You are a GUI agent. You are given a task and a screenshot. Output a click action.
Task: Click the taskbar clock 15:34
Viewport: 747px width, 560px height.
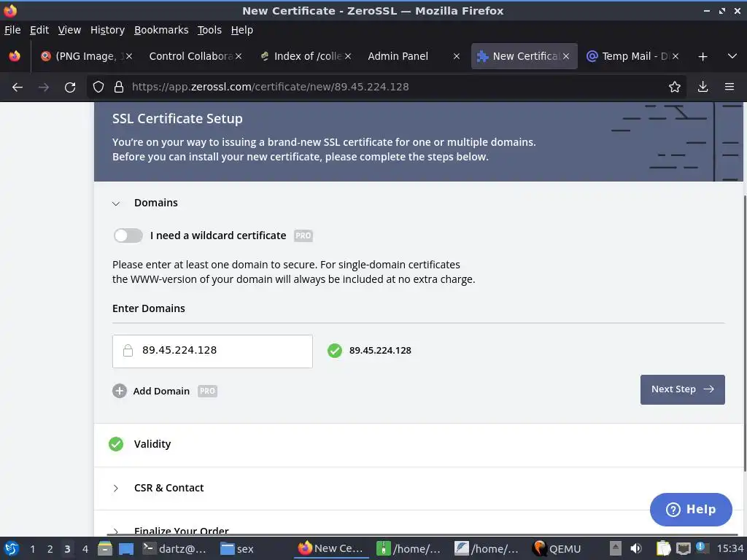pos(730,549)
